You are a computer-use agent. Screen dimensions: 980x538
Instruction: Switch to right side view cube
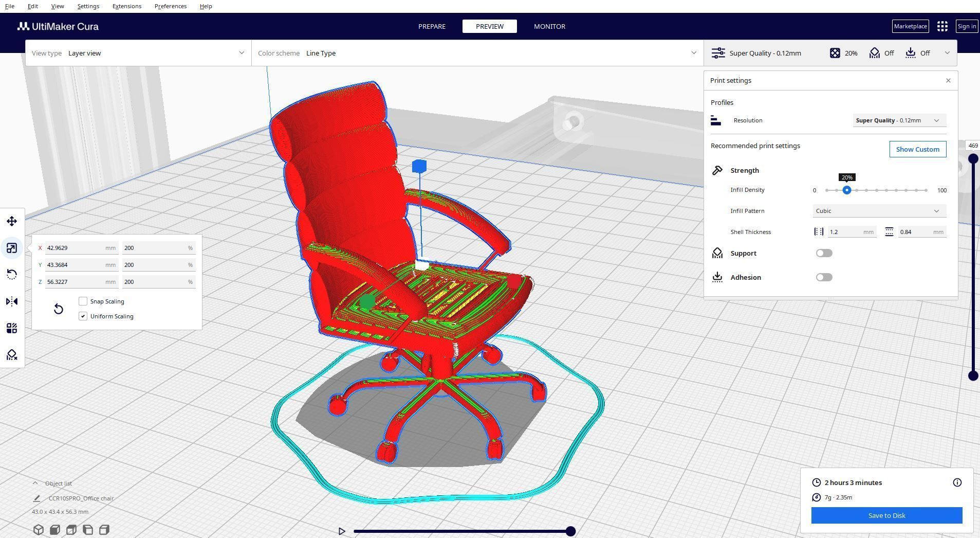pyautogui.click(x=104, y=530)
